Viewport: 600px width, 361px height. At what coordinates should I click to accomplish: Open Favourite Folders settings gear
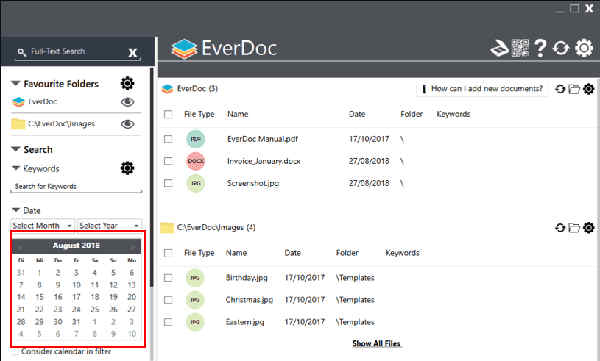127,83
